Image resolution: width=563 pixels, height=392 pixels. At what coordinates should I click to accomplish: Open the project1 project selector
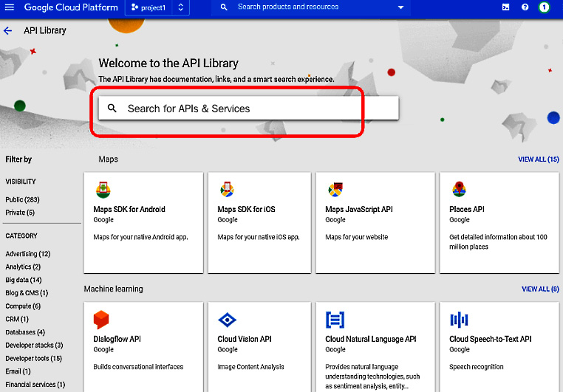(157, 7)
